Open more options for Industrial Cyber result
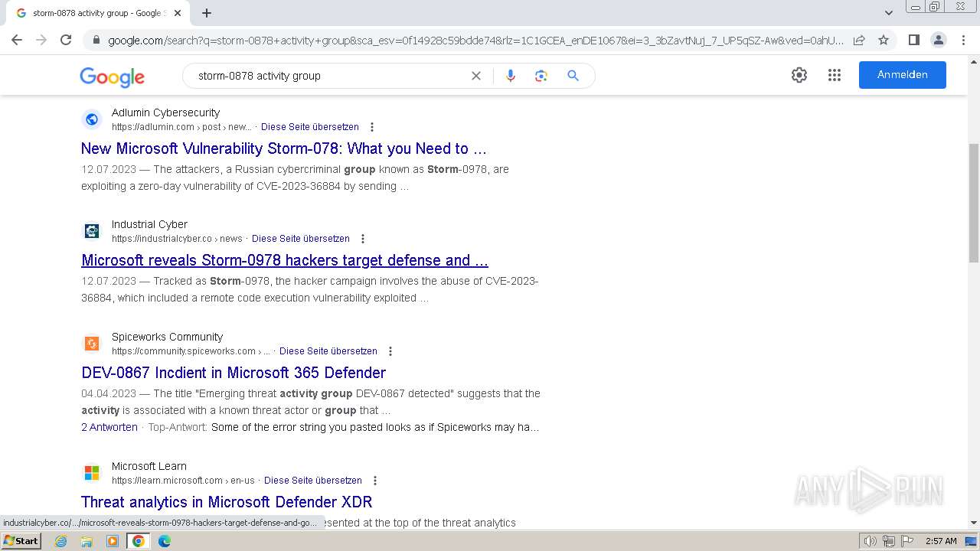 (363, 239)
